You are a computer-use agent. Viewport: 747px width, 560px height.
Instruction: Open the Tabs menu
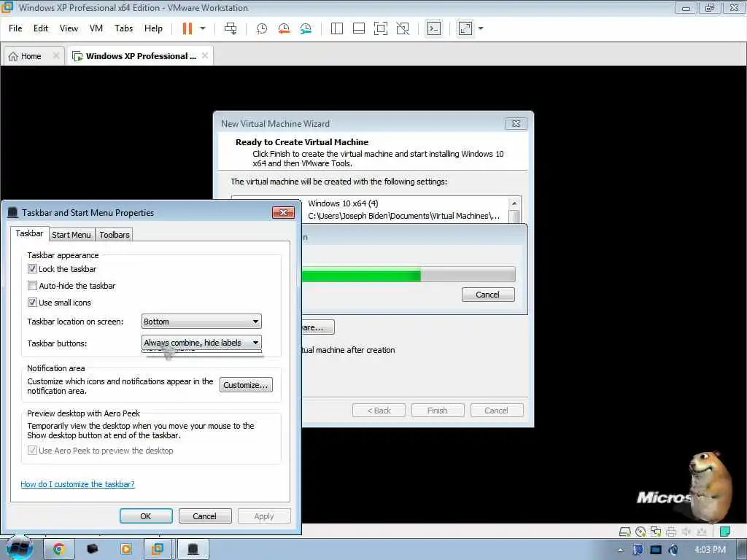(123, 28)
